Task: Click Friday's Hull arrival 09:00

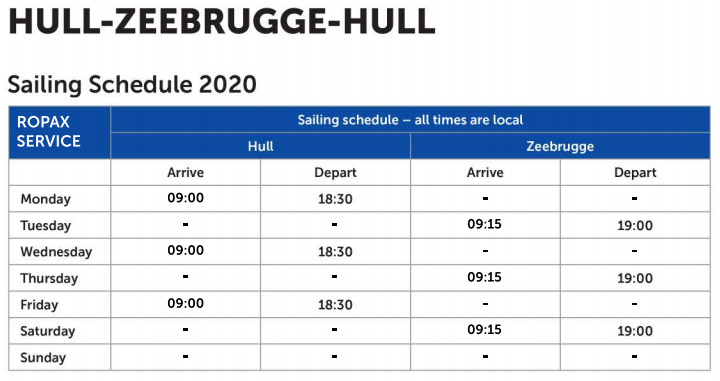Action: point(186,303)
